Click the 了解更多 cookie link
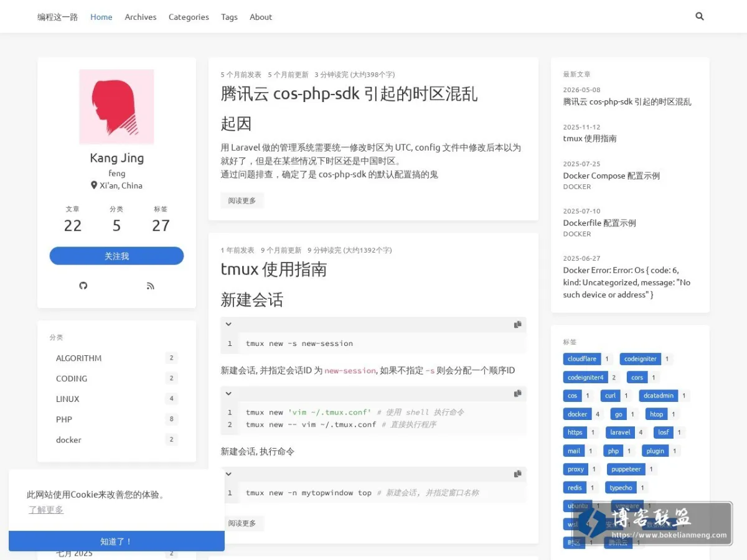This screenshot has width=747, height=560. click(46, 510)
